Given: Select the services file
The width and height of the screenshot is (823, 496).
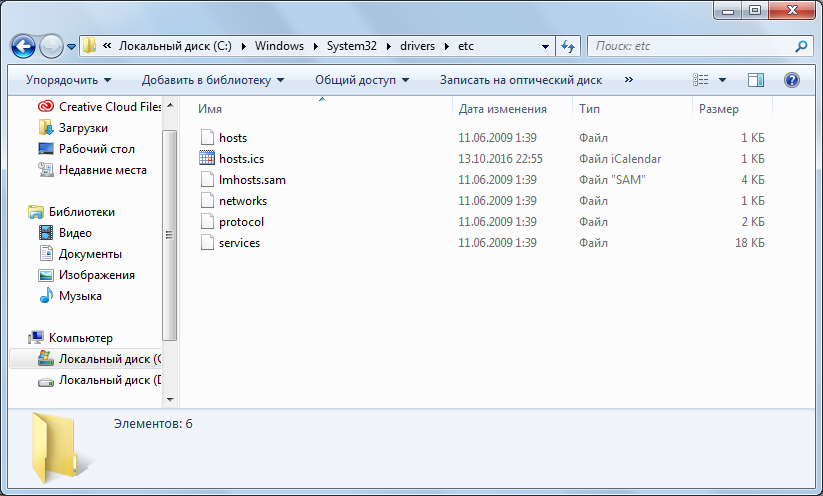Looking at the screenshot, I should coord(239,243).
